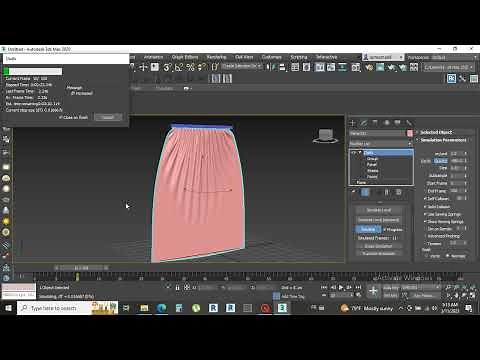This screenshot has width=480, height=360.
Task: Go to the end frame
Action: (358, 287)
